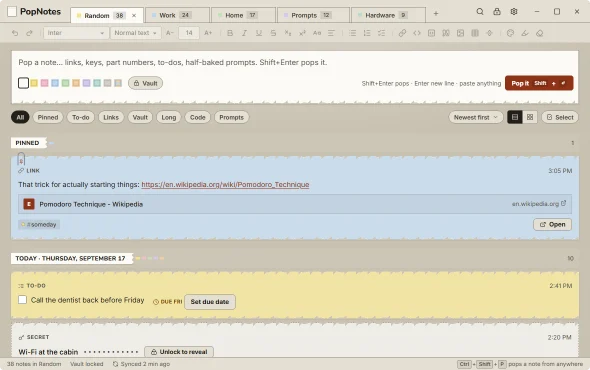Undo the last edit
The image size is (590, 370).
pyautogui.click(x=15, y=33)
